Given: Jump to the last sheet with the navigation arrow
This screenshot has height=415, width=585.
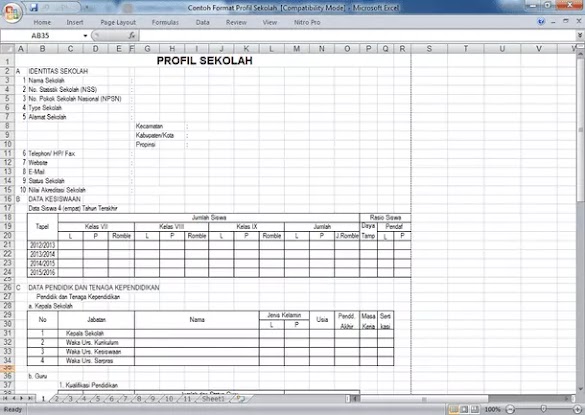Looking at the screenshot, I should [x=30, y=399].
